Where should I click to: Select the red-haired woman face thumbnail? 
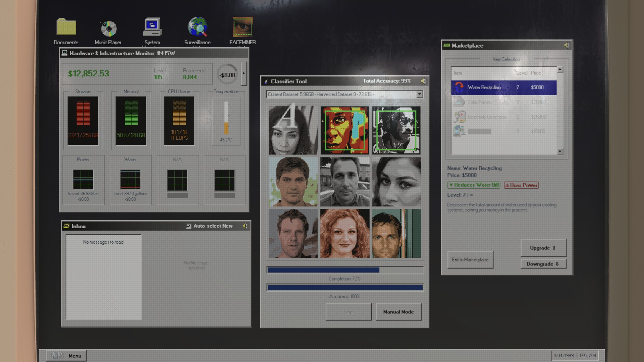click(345, 234)
